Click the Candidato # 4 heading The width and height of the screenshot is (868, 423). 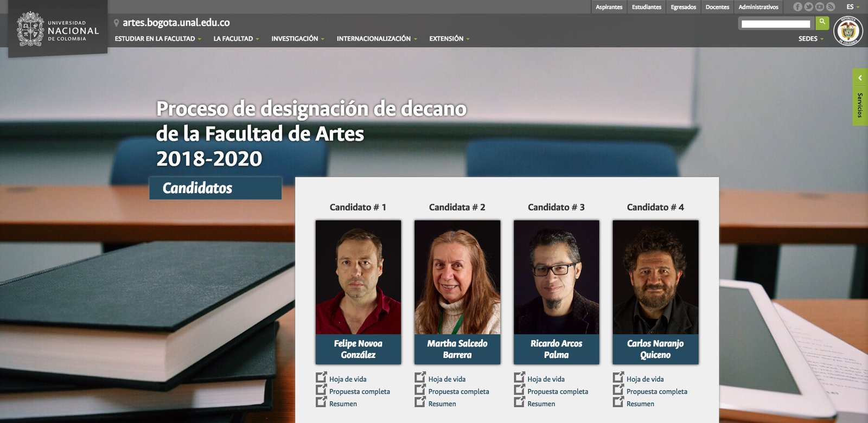pyautogui.click(x=655, y=207)
